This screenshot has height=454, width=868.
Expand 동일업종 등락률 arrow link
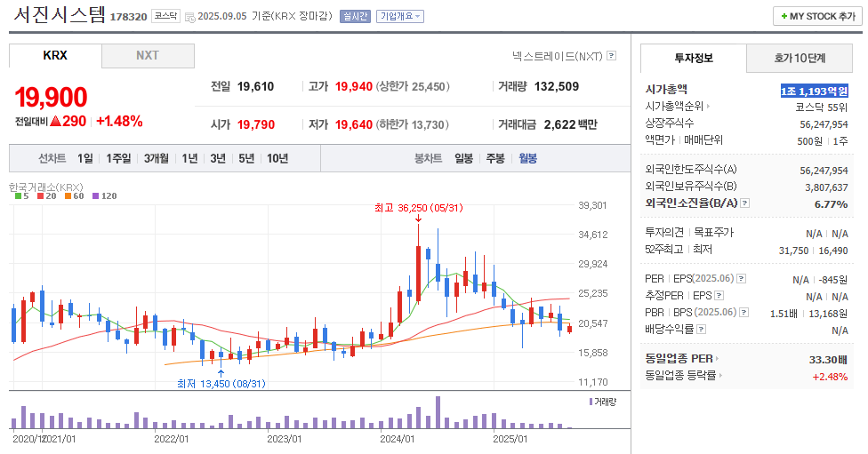click(x=720, y=376)
